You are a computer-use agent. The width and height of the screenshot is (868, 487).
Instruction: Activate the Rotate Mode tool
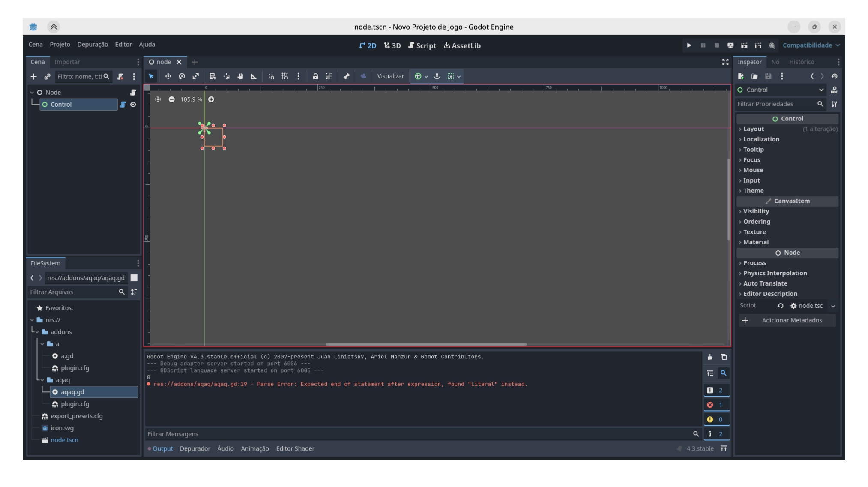coord(182,76)
